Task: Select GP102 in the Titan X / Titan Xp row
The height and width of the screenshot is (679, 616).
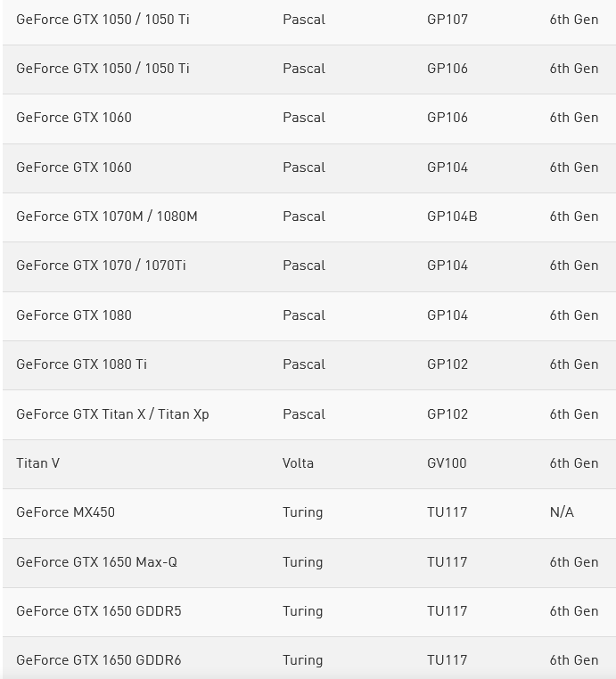Action: tap(447, 414)
